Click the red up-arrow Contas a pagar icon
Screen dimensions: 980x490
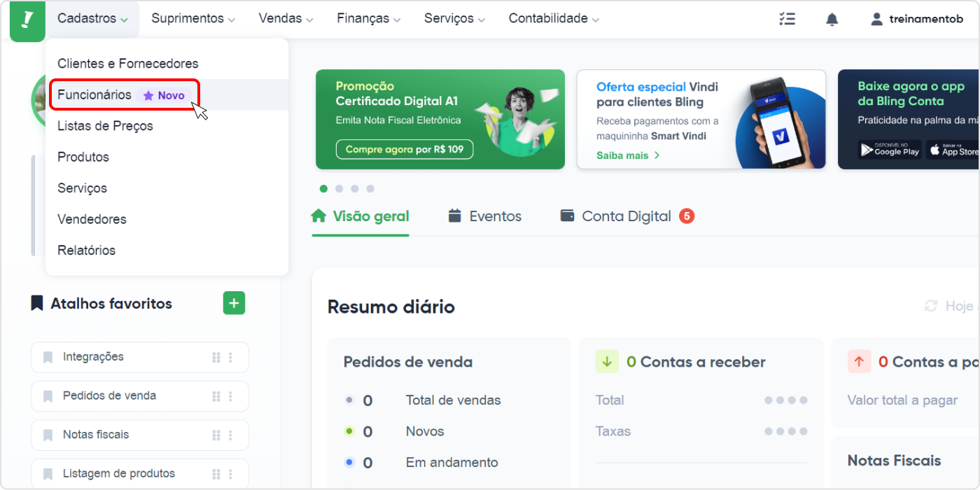[859, 362]
